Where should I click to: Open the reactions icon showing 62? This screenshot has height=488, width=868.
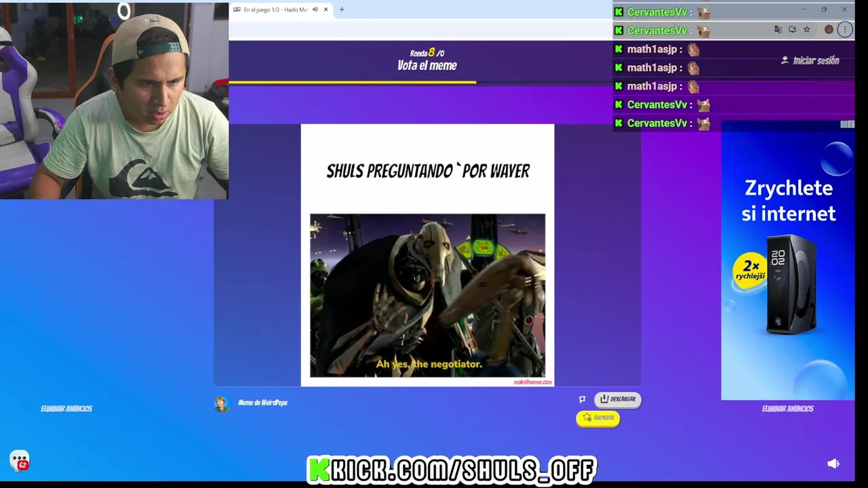tap(20, 461)
